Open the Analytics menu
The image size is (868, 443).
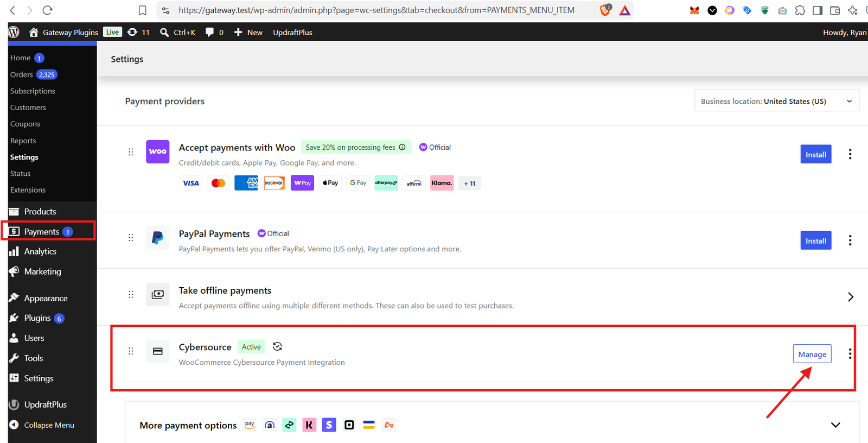(40, 251)
